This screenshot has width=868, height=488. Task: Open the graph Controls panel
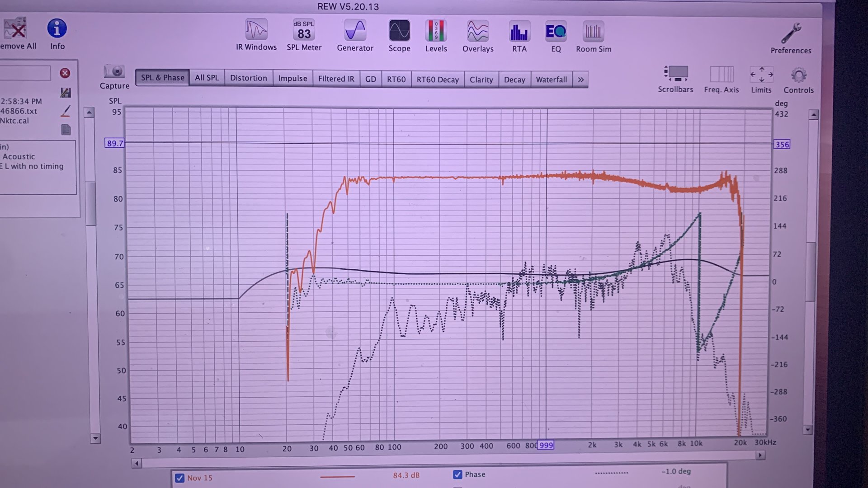click(x=798, y=75)
